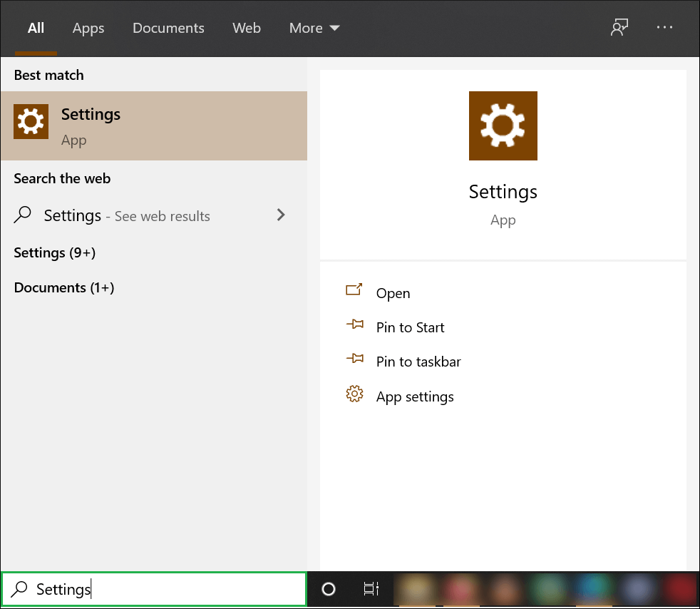Click the App settings gear icon
This screenshot has height=609, width=700.
click(354, 394)
